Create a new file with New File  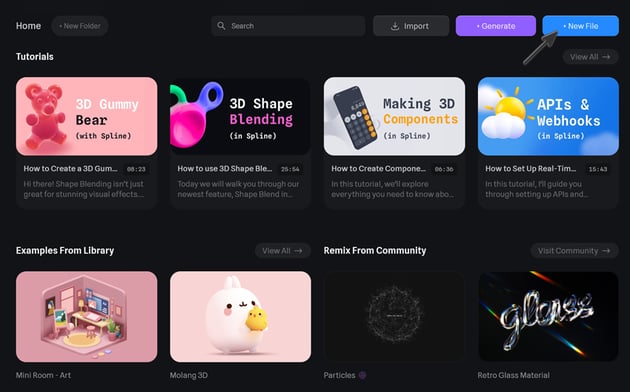click(581, 26)
